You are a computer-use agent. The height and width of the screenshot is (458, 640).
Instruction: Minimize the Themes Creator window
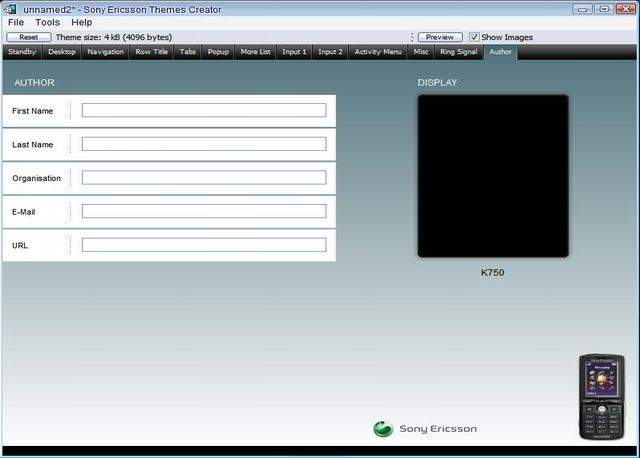click(x=582, y=9)
